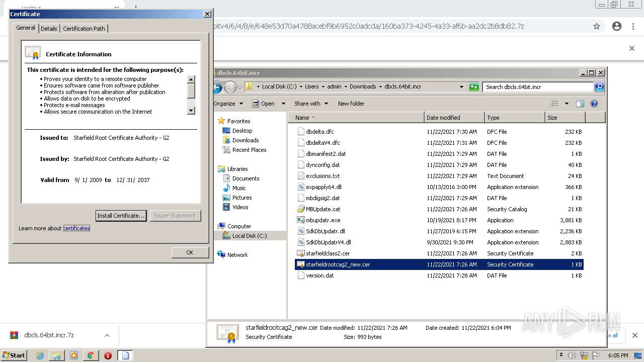Open the Organize menu
This screenshot has width=644, height=362.
pos(228,104)
